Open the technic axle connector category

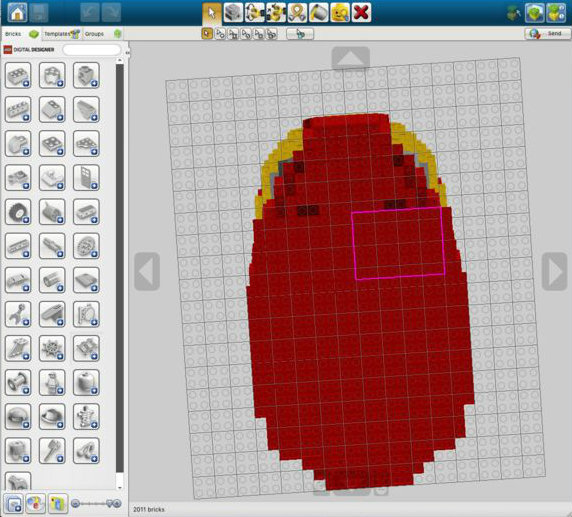(x=52, y=246)
